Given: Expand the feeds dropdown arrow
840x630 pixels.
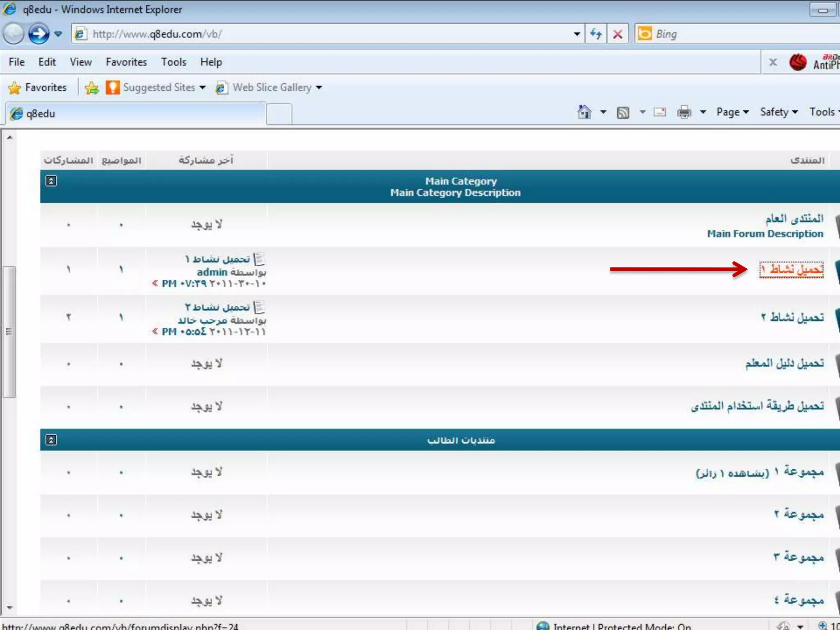Looking at the screenshot, I should (643, 112).
